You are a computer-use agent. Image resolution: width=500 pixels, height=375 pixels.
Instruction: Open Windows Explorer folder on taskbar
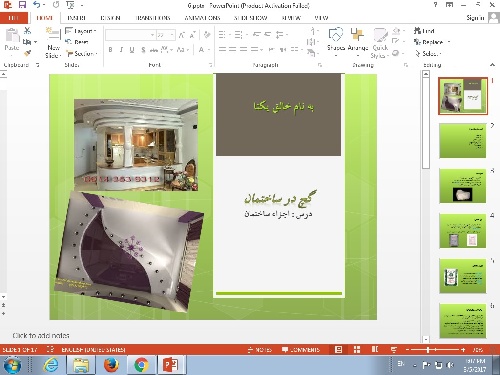pyautogui.click(x=81, y=365)
